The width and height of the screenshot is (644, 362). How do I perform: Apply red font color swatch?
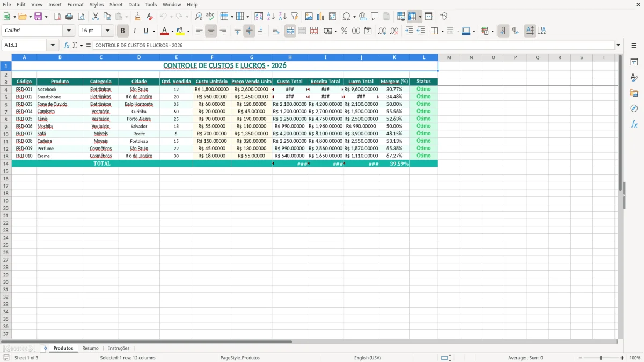[x=164, y=31]
